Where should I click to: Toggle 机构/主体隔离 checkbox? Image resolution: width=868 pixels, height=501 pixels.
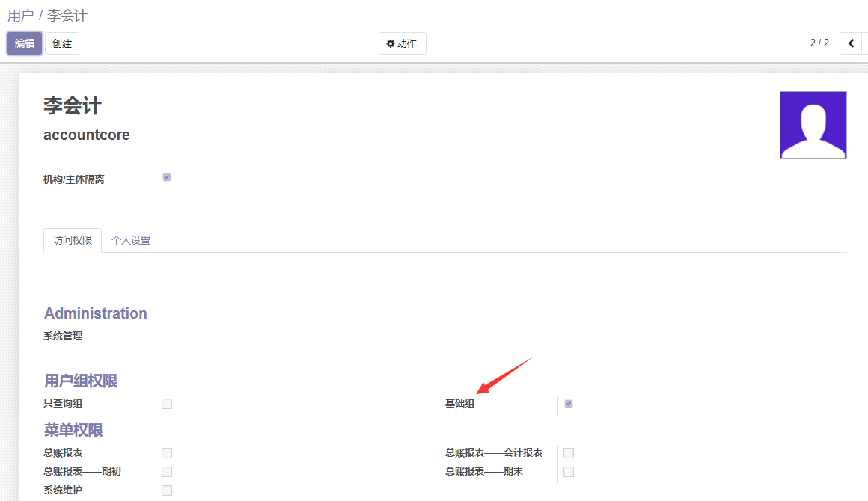click(167, 177)
